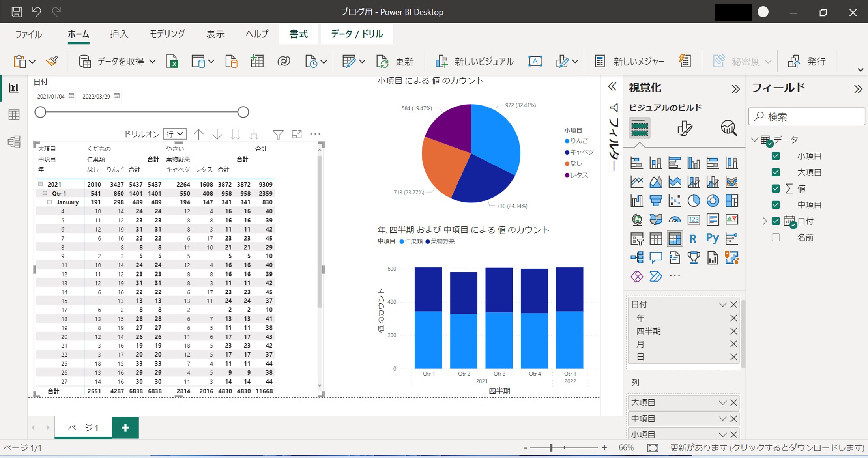The height and width of the screenshot is (458, 868).
Task: Select the gauge visual icon
Action: click(675, 220)
